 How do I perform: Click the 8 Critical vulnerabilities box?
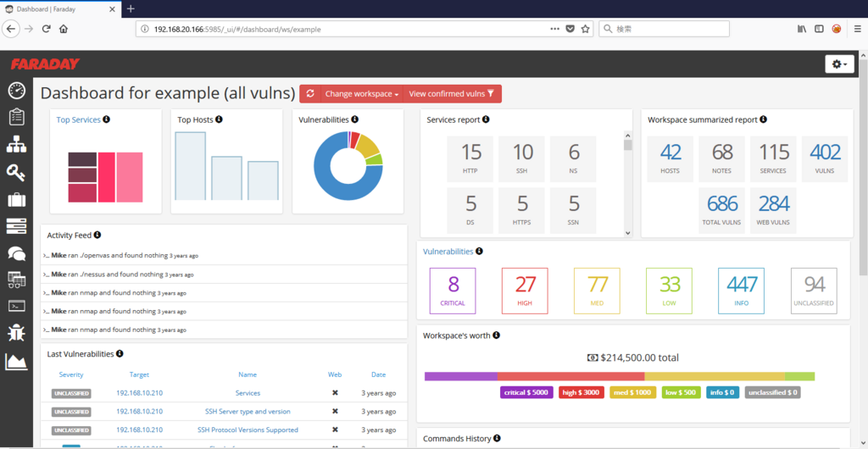pyautogui.click(x=453, y=291)
